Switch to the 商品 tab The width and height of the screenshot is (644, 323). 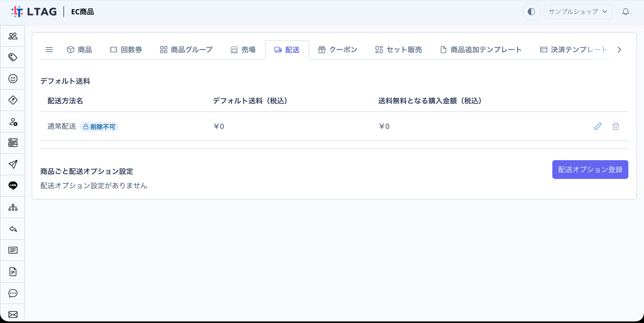pos(80,50)
